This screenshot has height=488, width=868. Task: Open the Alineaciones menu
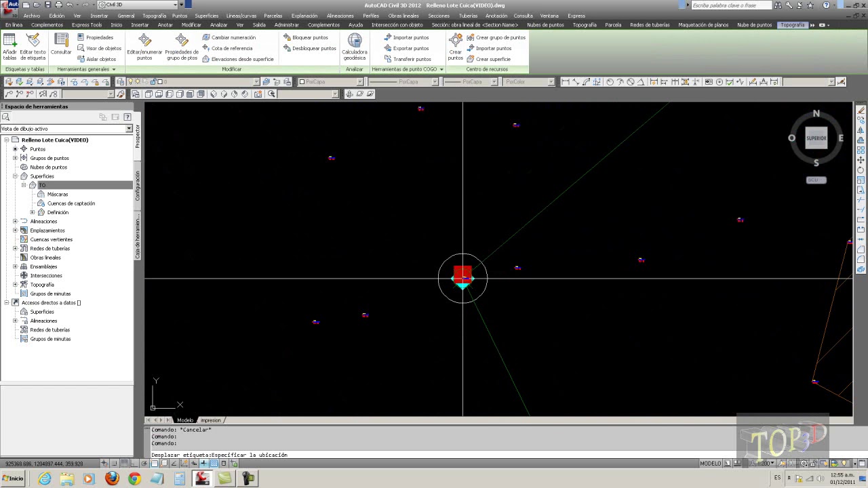click(x=340, y=16)
